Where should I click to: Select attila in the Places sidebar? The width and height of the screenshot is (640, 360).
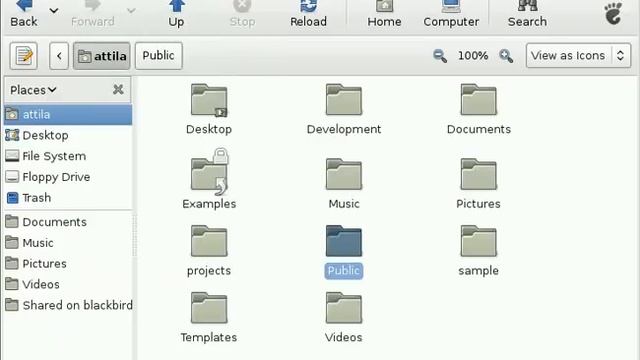tap(68, 114)
